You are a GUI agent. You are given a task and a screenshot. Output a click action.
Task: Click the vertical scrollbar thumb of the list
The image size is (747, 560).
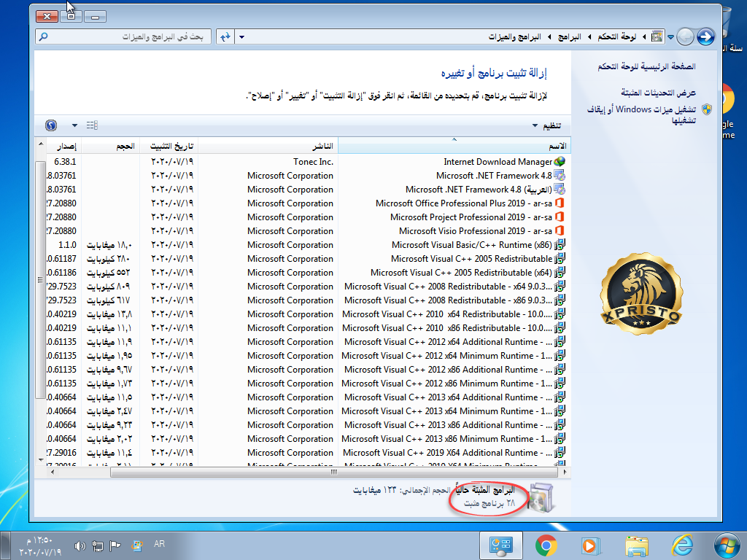(41, 280)
